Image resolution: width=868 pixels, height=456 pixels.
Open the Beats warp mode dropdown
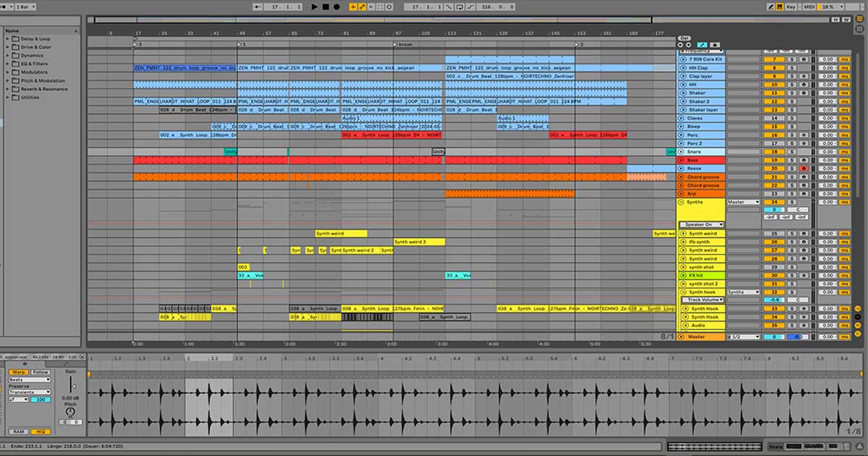pos(30,380)
